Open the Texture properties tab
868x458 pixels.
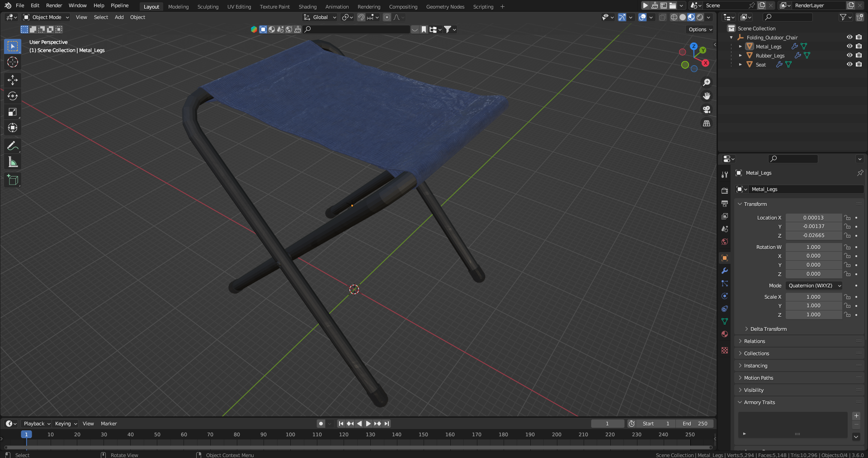725,350
